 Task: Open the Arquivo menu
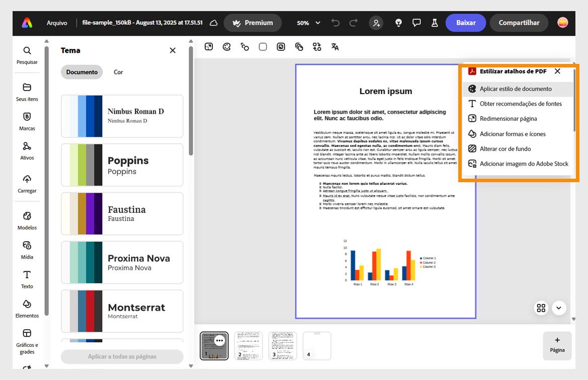(x=57, y=23)
